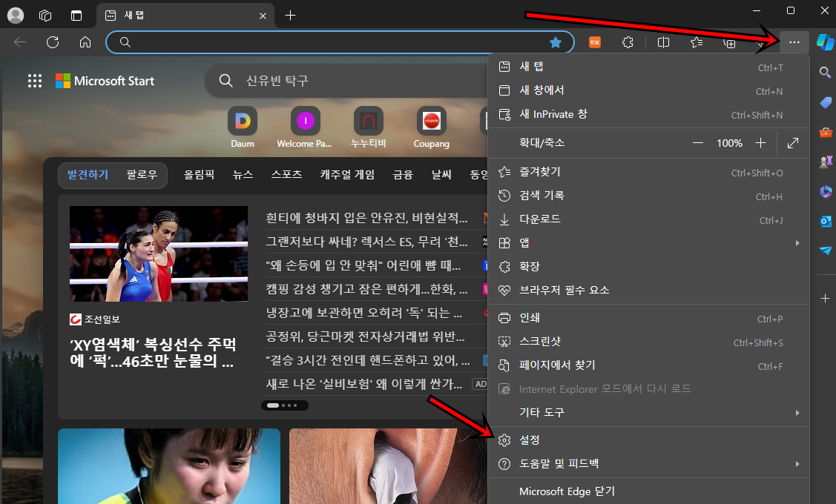
Task: Open the Daum quick link
Action: pos(243,127)
